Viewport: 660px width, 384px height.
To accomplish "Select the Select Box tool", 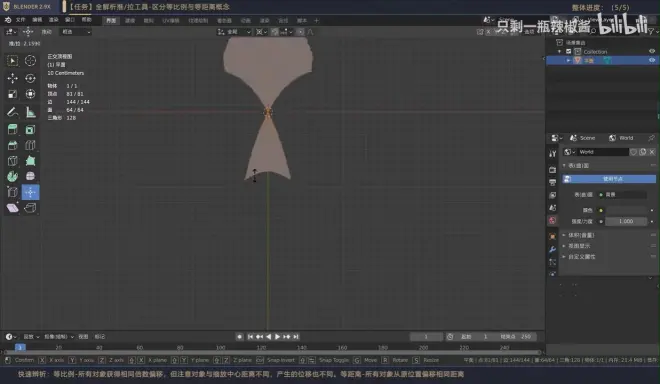I will [13, 61].
